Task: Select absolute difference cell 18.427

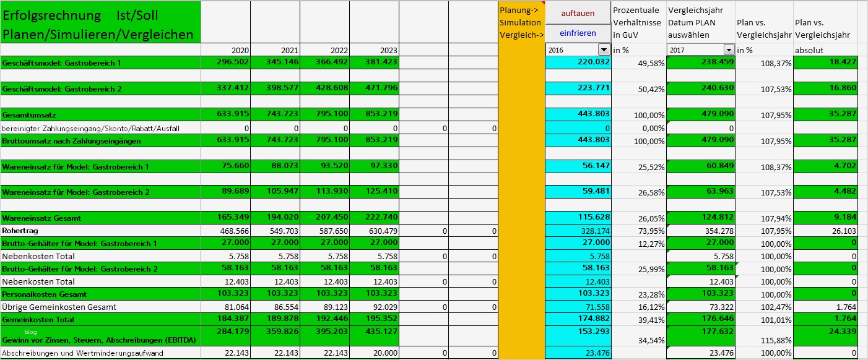Action: 826,62
